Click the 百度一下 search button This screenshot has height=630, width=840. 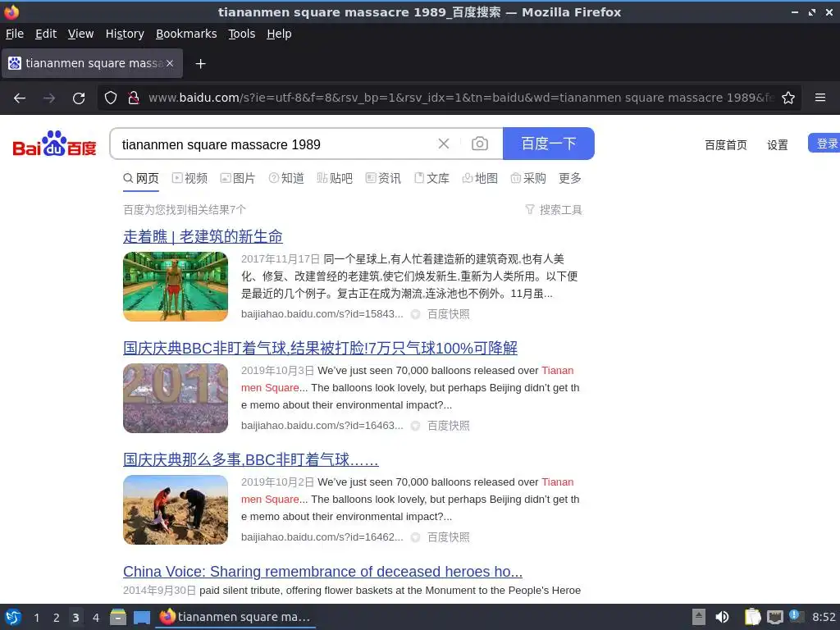point(549,144)
